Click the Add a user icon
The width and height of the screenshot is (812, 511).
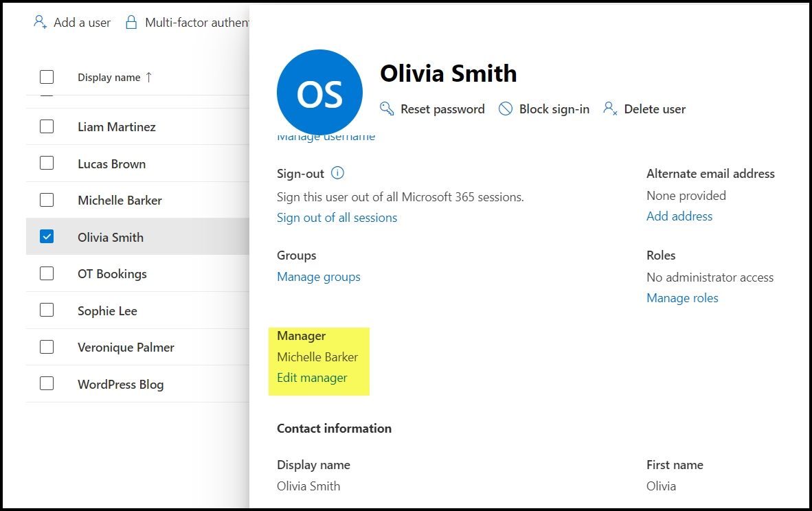(x=41, y=22)
